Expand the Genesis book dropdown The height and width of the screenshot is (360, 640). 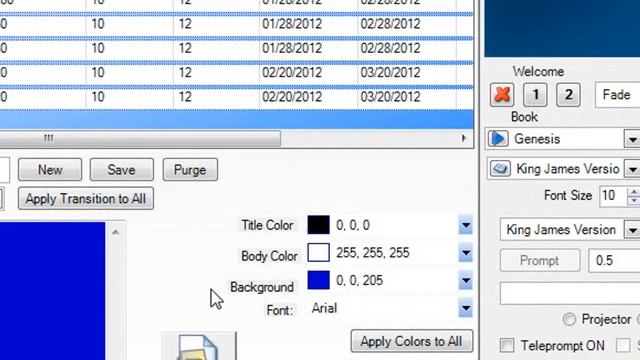click(x=632, y=140)
